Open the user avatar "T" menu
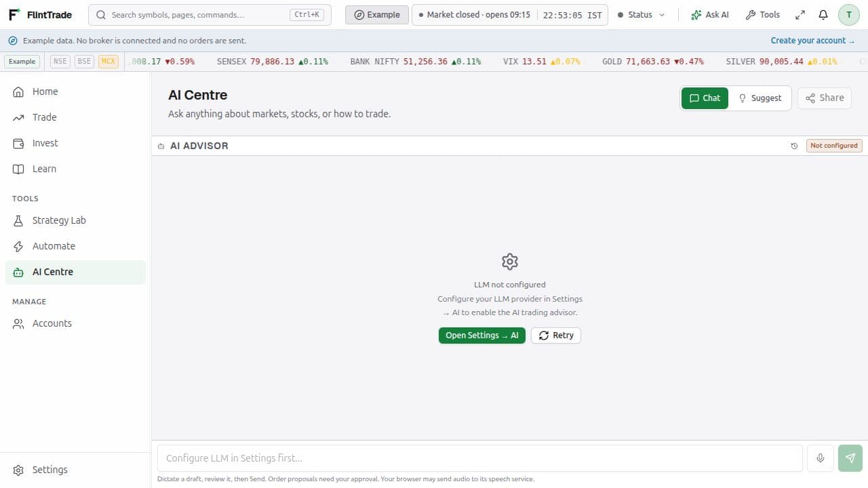Image resolution: width=868 pixels, height=488 pixels. coord(849,15)
